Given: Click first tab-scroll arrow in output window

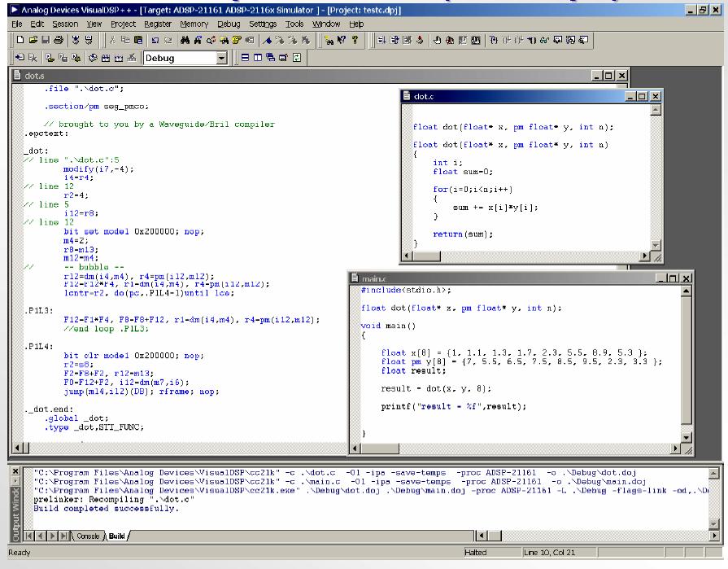Looking at the screenshot, I should 29,536.
